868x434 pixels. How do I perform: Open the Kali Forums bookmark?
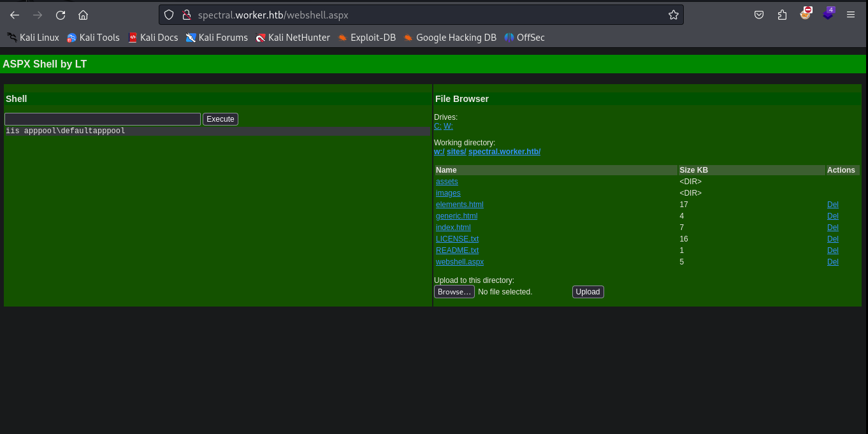217,38
